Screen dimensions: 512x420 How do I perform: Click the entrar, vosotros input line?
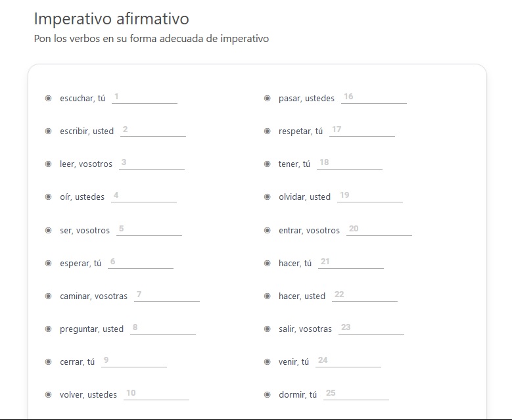(x=379, y=229)
